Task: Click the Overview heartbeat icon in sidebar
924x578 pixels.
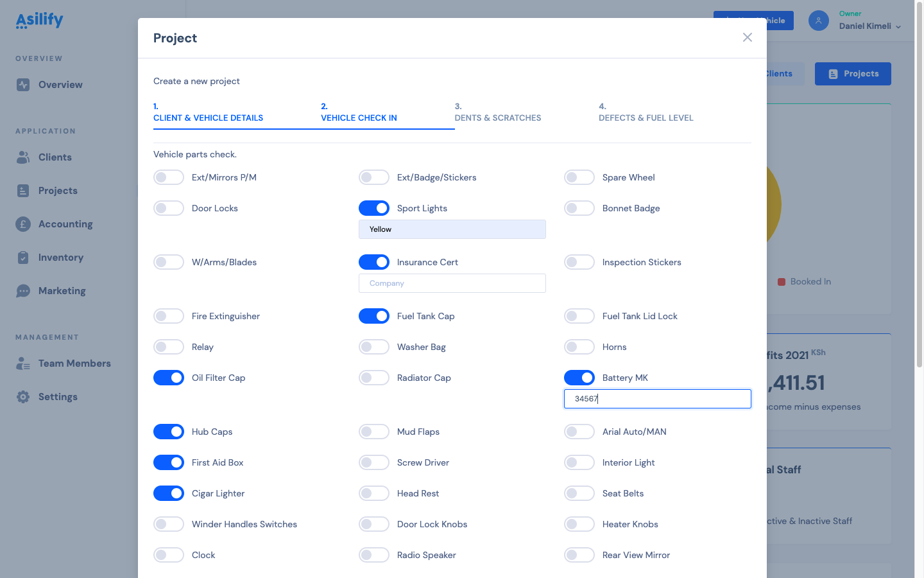Action: tap(23, 85)
